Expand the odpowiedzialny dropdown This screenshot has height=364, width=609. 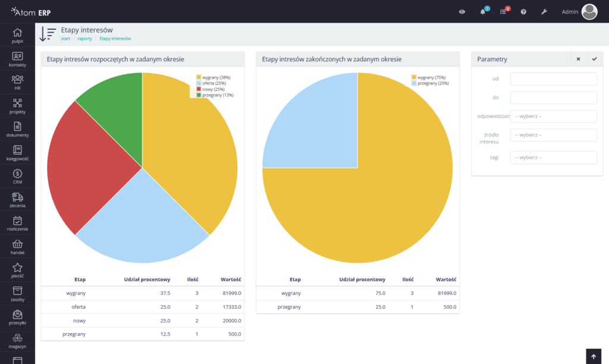(x=553, y=117)
